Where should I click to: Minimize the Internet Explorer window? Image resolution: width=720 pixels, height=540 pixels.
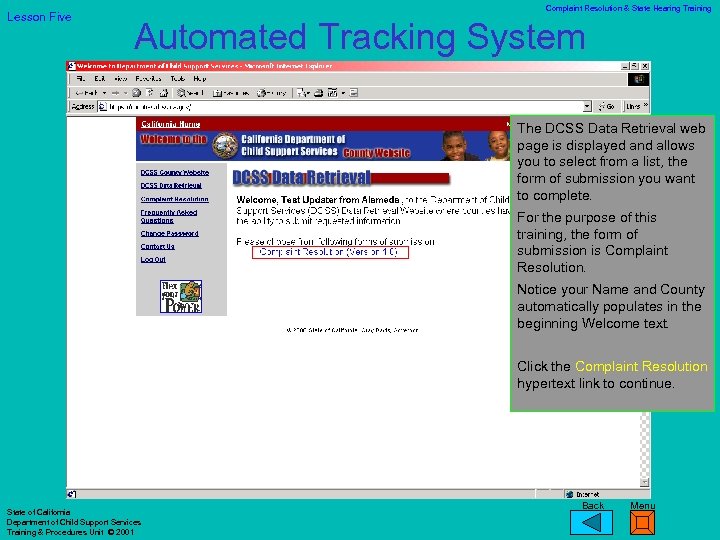pos(625,66)
